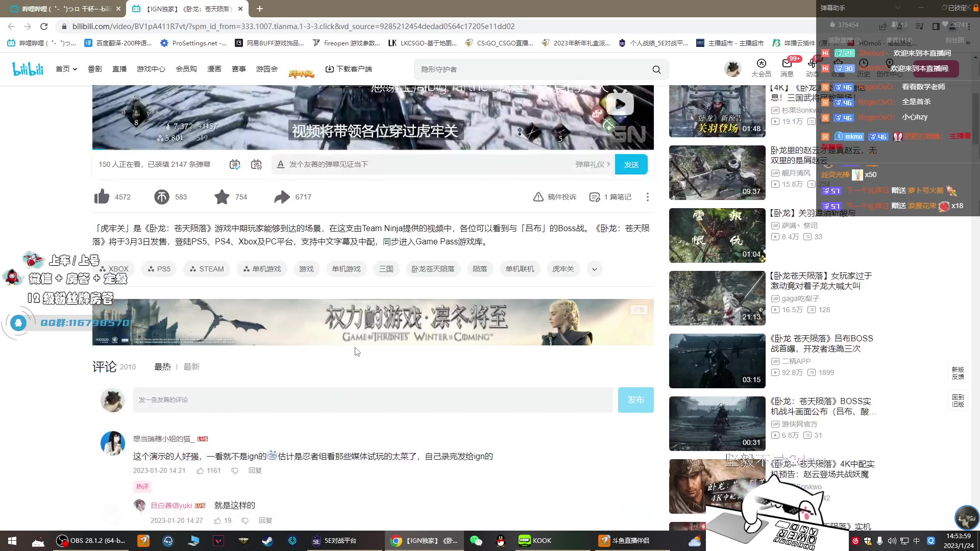Click 下载客户端 download link
The image size is (980, 551).
pyautogui.click(x=349, y=69)
